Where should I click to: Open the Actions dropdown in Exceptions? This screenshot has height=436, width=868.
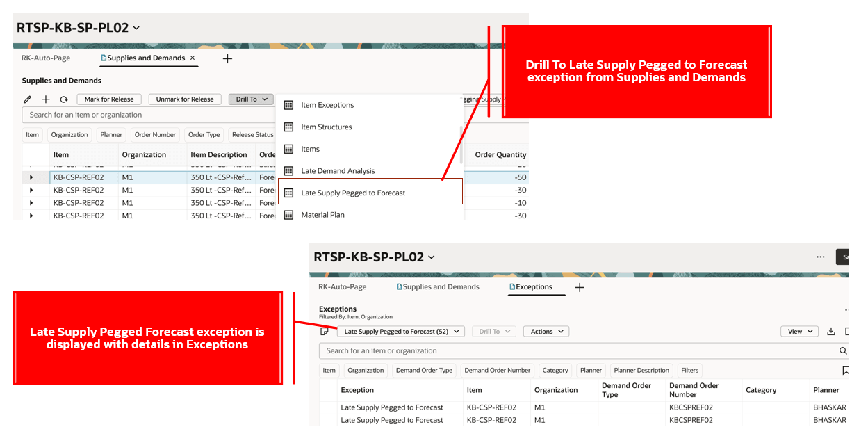pos(546,332)
